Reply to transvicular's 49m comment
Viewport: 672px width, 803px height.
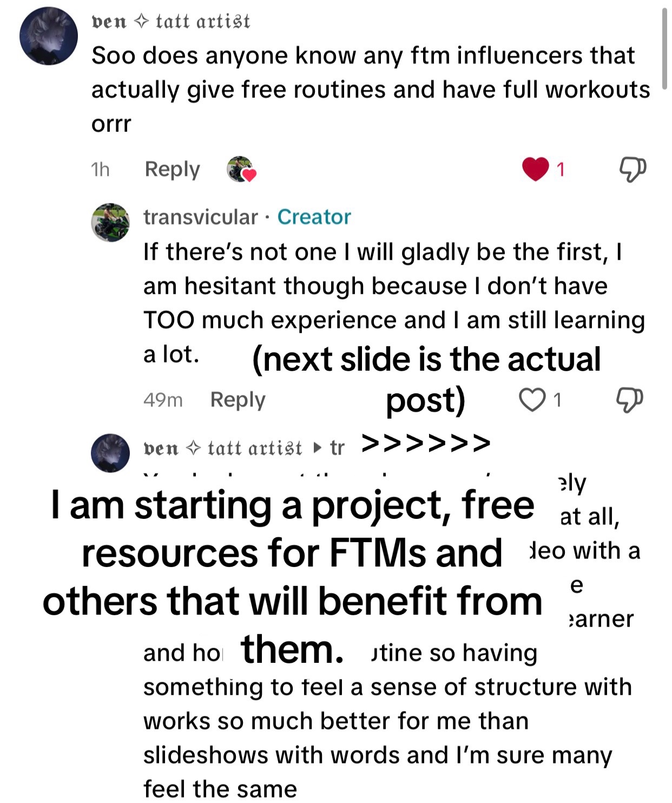pos(238,400)
